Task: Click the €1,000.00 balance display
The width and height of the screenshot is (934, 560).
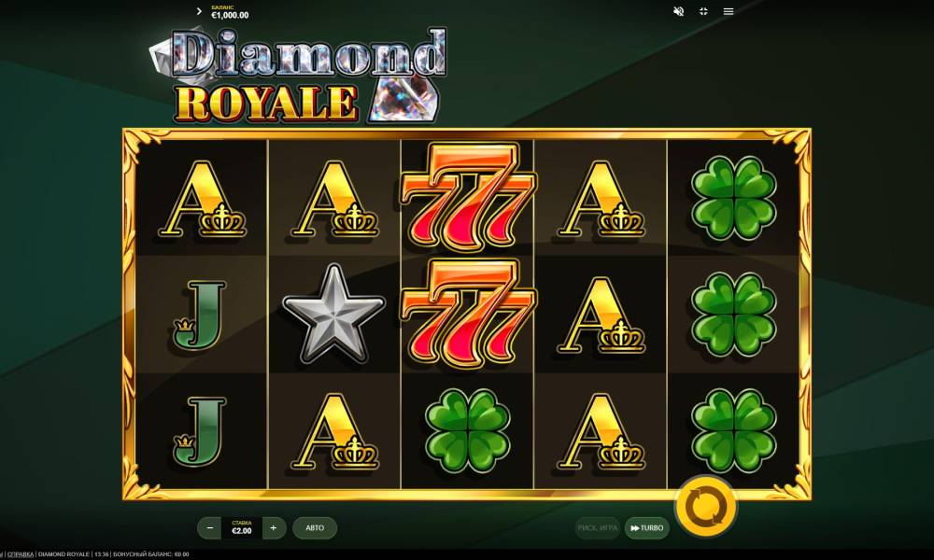Action: tap(230, 15)
